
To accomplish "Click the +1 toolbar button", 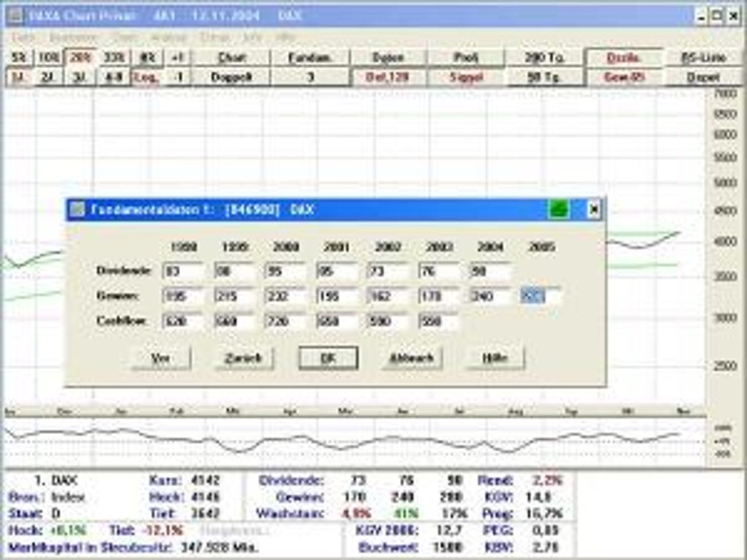I will pos(177,58).
